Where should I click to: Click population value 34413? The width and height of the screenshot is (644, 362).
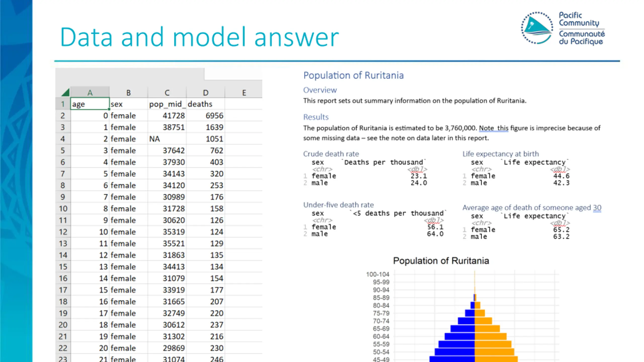174,266
